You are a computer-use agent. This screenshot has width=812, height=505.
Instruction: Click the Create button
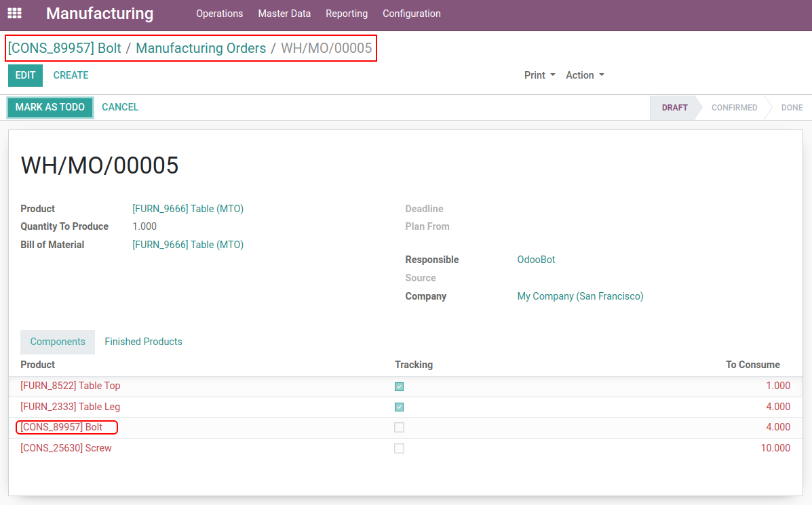tap(71, 75)
